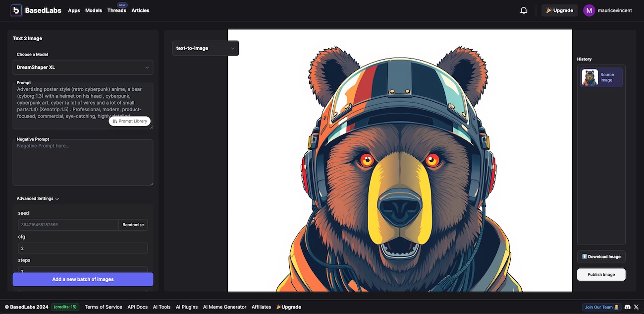
Task: Click Randomize seed button
Action: pos(133,225)
